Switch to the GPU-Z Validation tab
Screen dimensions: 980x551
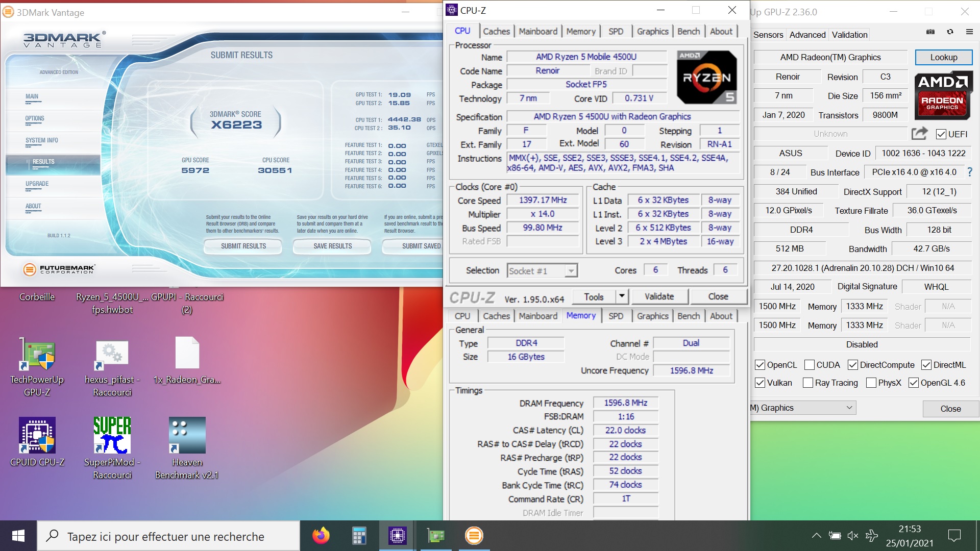(849, 35)
